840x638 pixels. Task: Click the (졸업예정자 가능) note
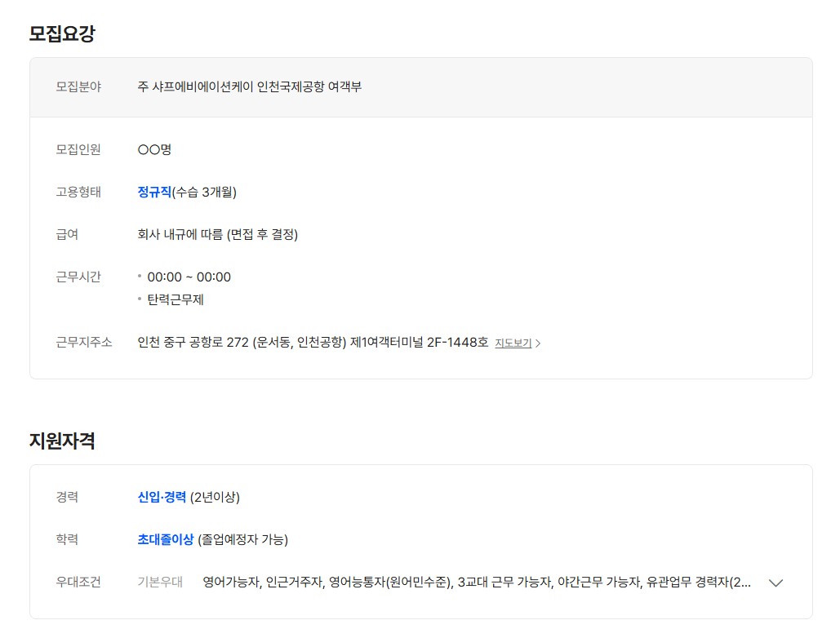click(243, 539)
